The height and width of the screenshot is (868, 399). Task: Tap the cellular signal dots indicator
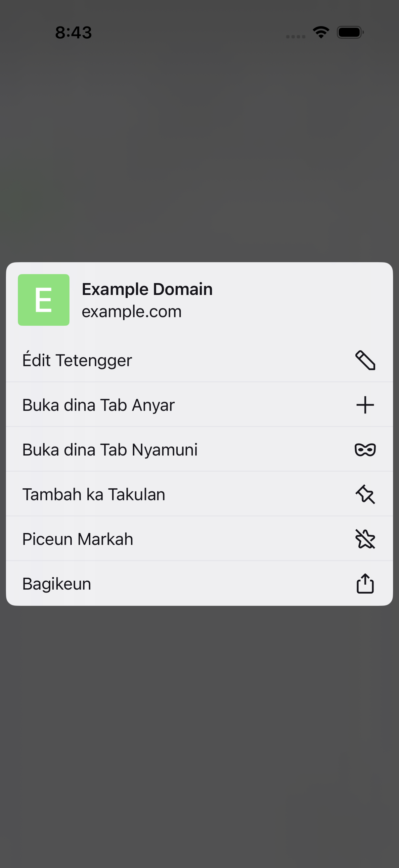pyautogui.click(x=296, y=36)
